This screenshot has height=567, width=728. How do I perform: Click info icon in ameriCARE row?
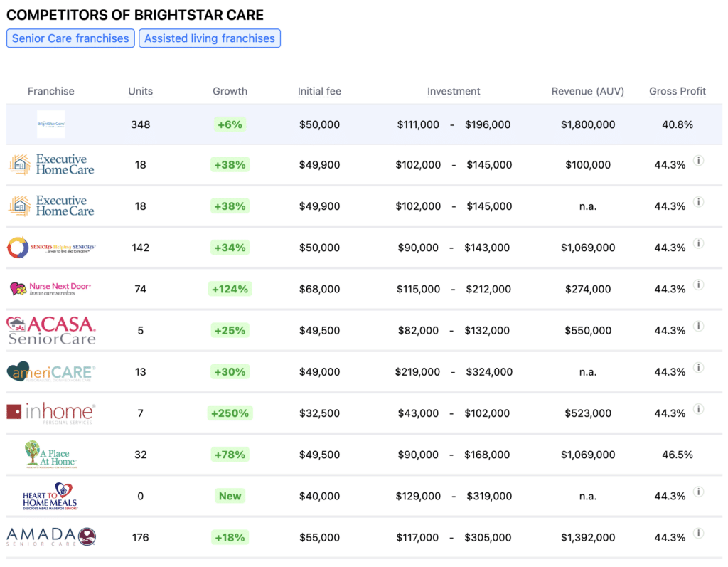point(698,367)
